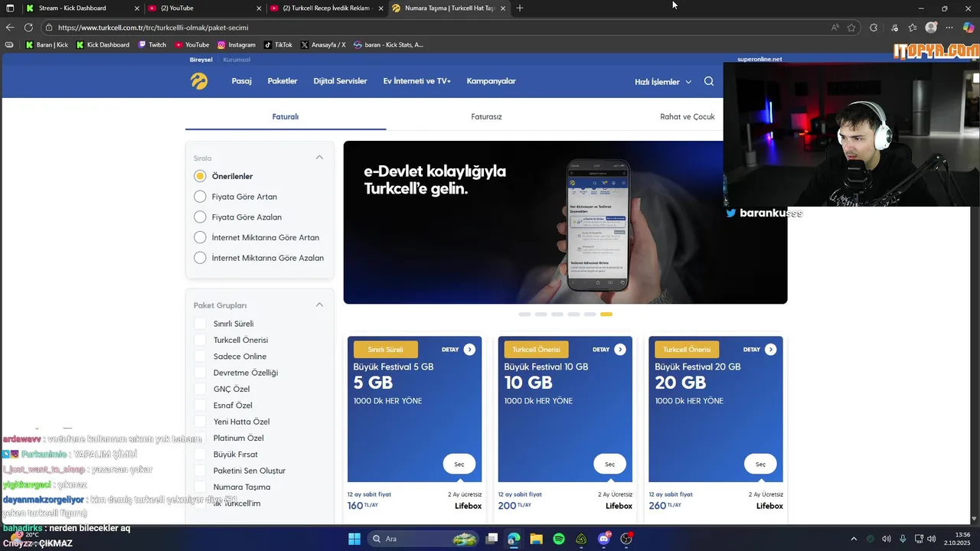This screenshot has width=980, height=551.
Task: Open the site search magnifier icon
Action: (709, 81)
